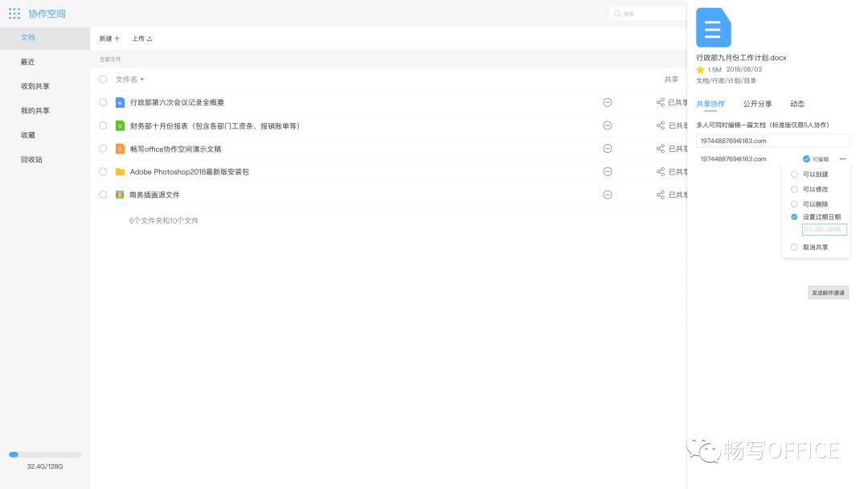Click the large blue document icon
Image resolution: width=868 pixels, height=489 pixels.
[713, 27]
